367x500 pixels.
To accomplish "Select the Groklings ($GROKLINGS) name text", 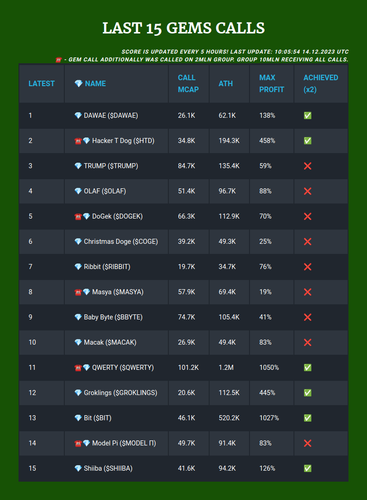I will tap(120, 393).
